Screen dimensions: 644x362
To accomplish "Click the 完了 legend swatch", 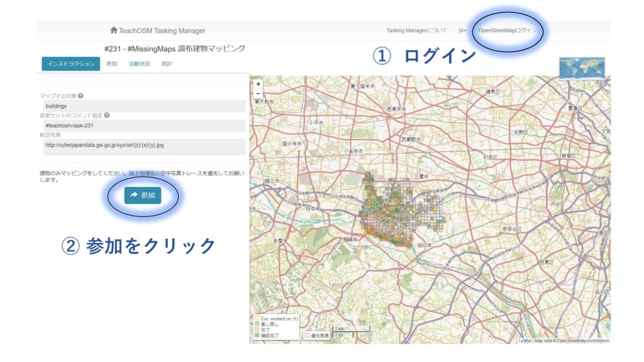I will pyautogui.click(x=257, y=329).
